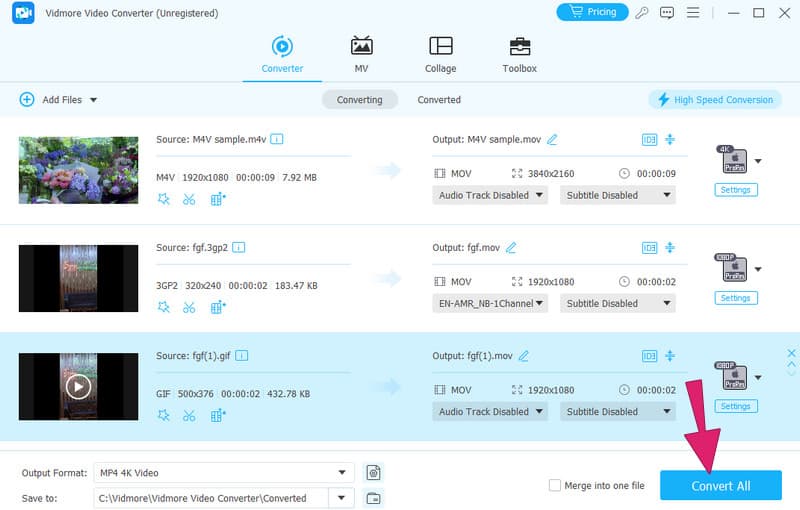
Task: Enable Merge into one file checkbox
Action: (555, 486)
